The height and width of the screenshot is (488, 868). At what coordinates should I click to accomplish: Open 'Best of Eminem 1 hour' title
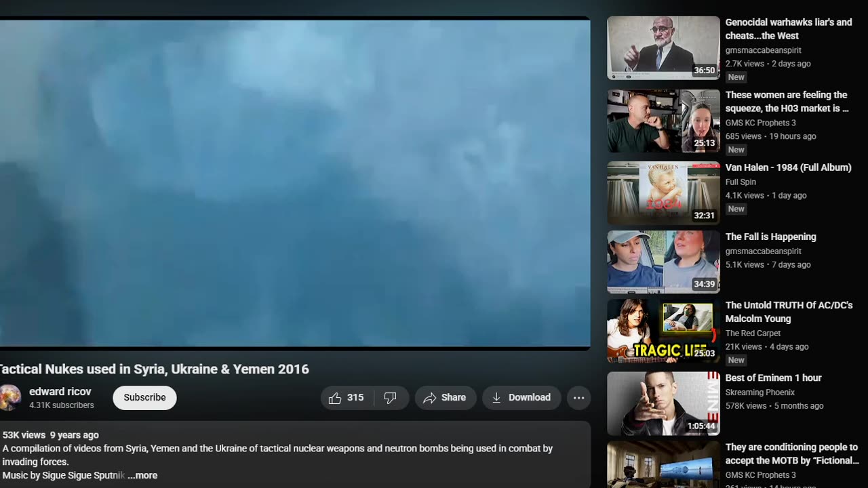773,378
